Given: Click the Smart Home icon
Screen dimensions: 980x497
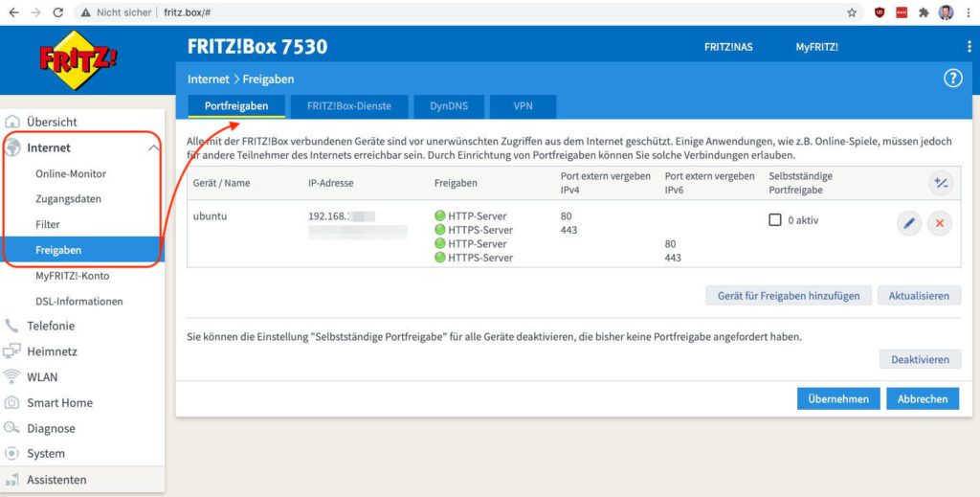Looking at the screenshot, I should click(11, 402).
